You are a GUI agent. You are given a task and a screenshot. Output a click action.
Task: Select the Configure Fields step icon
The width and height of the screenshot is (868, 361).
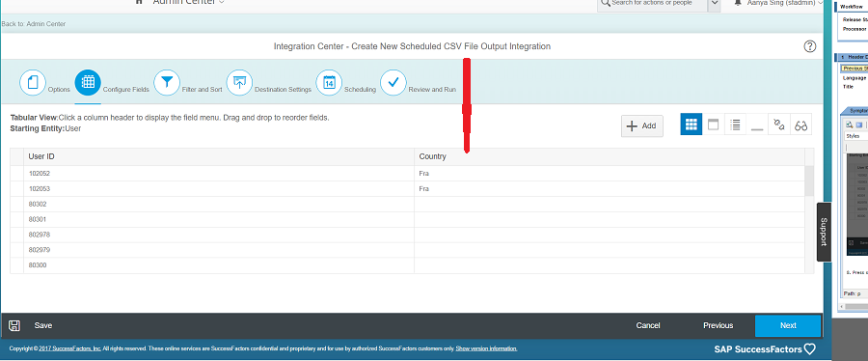pyautogui.click(x=88, y=82)
